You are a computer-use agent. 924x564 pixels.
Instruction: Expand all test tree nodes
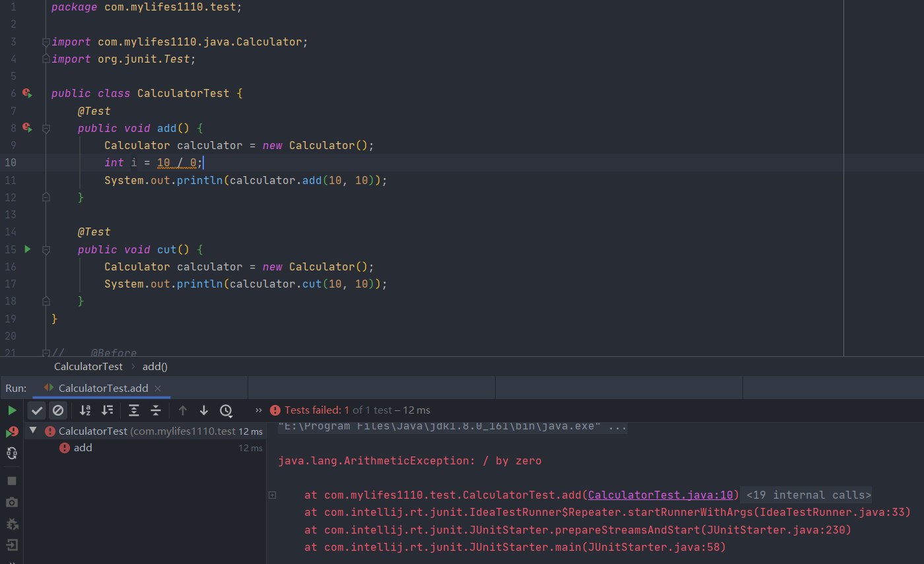pyautogui.click(x=134, y=410)
